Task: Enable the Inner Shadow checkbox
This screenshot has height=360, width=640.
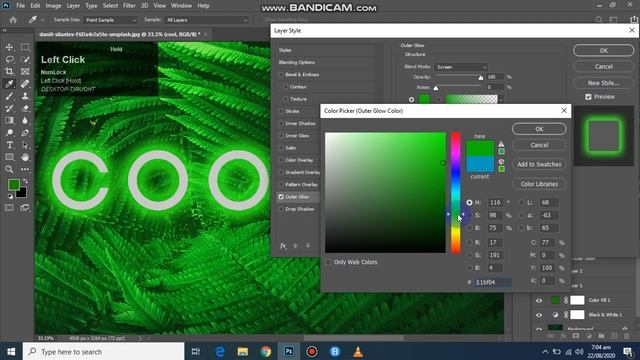Action: 281,123
